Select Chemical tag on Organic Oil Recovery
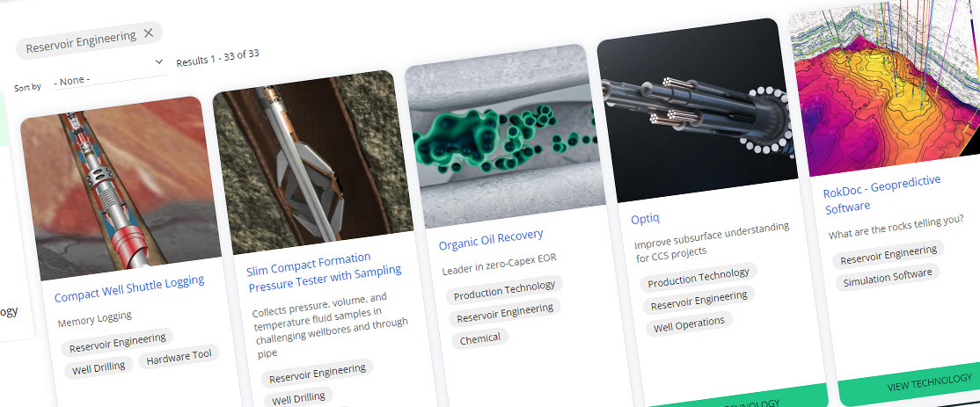Image resolution: width=980 pixels, height=407 pixels. coord(479,338)
